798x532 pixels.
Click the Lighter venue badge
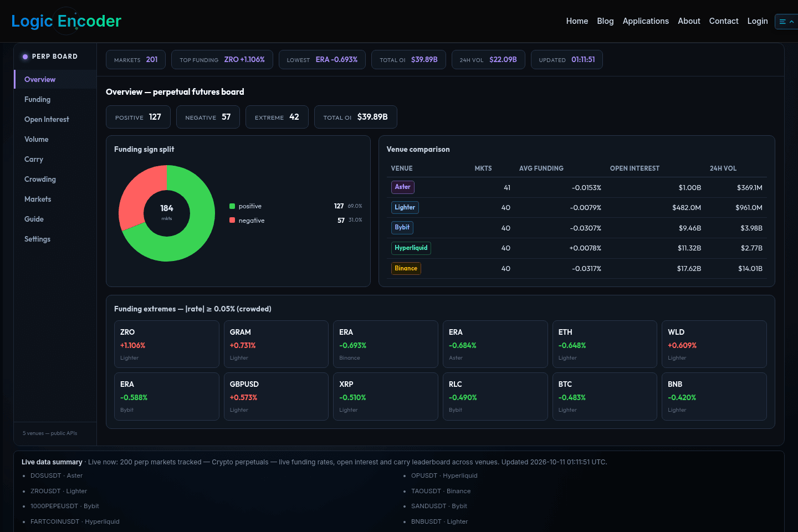click(405, 207)
